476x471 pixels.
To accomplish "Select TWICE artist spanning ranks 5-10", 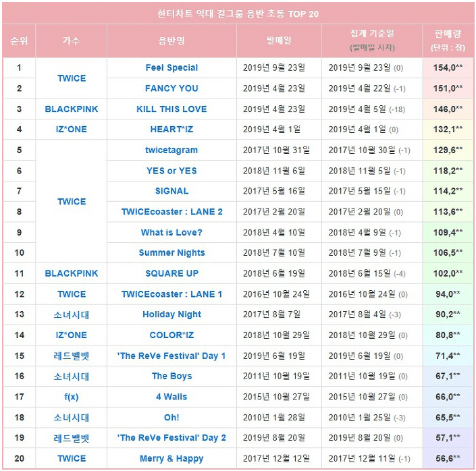I will click(72, 202).
